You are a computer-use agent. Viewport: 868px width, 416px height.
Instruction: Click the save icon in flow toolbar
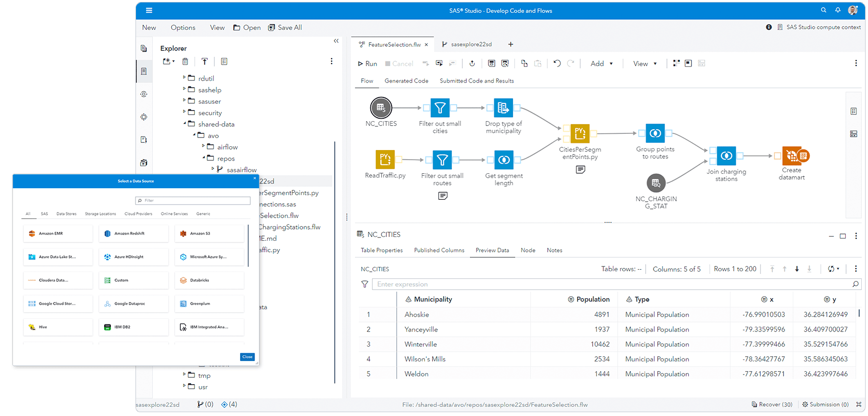[491, 63]
